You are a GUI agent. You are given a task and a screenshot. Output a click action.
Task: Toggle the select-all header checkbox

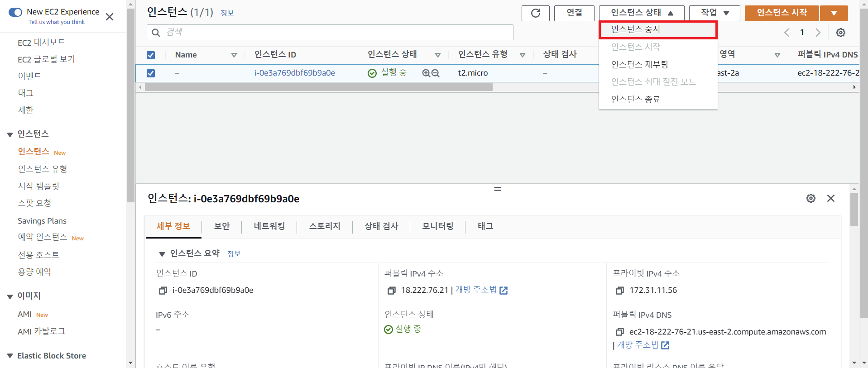click(151, 55)
